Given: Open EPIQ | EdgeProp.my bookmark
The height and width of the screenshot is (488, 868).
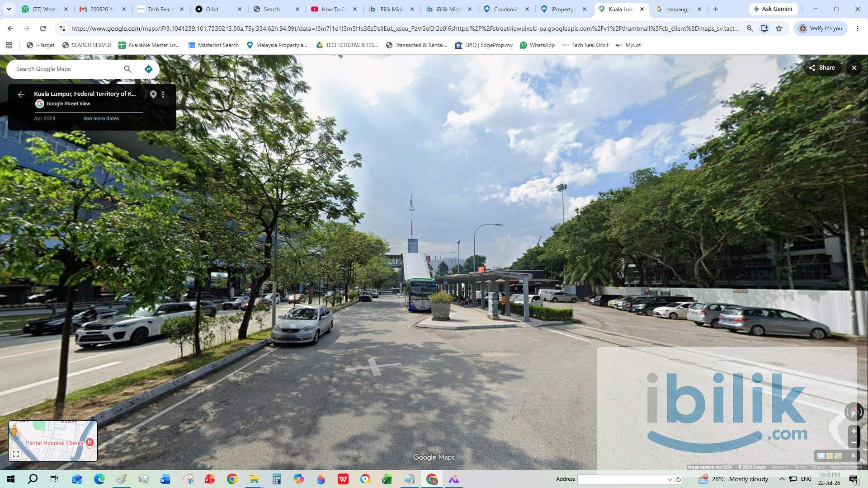Looking at the screenshot, I should pyautogui.click(x=484, y=45).
